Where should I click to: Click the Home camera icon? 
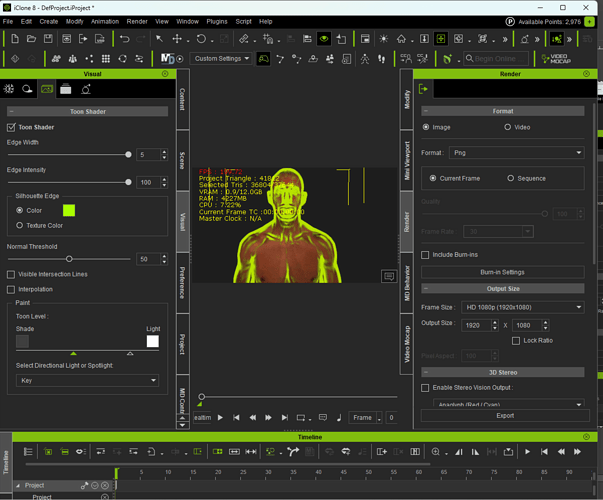pos(401,39)
